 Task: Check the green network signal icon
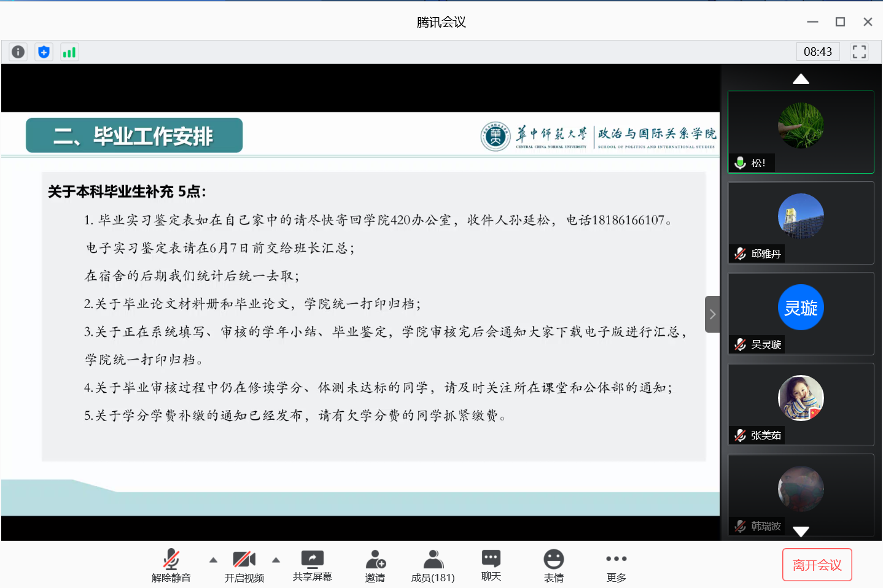[69, 52]
